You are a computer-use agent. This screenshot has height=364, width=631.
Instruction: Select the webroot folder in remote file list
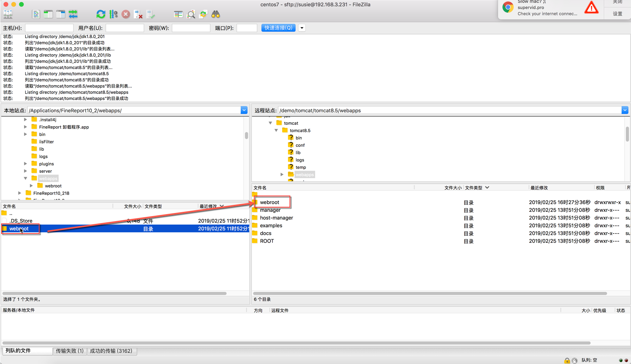(x=269, y=203)
